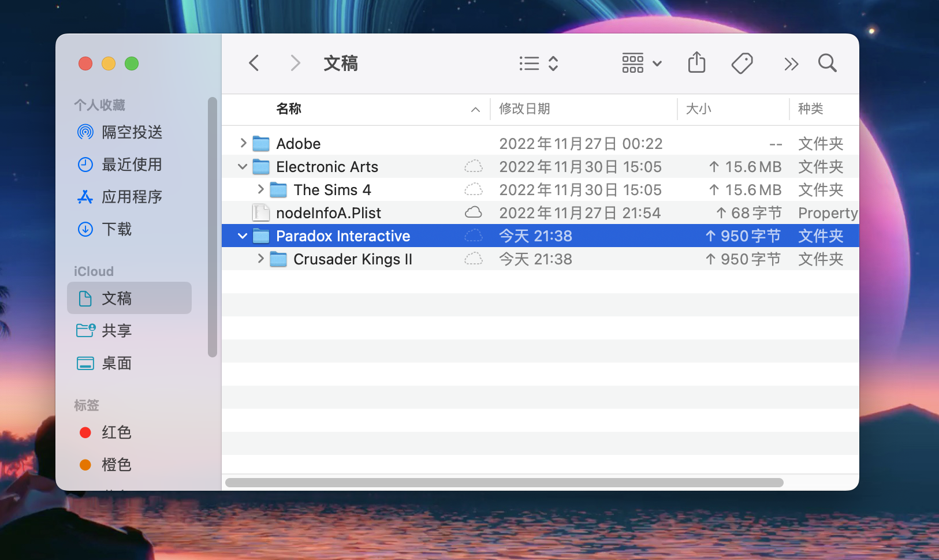Sort by the 名称 column header
This screenshot has width=939, height=560.
click(289, 109)
